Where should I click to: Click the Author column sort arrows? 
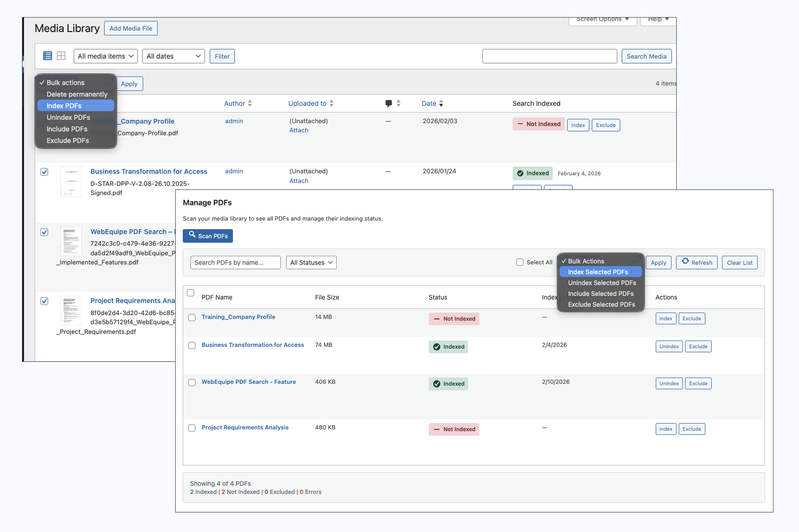click(250, 103)
